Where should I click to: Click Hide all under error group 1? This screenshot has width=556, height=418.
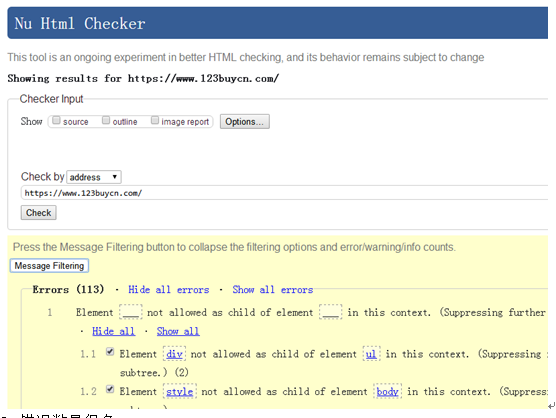coord(113,331)
